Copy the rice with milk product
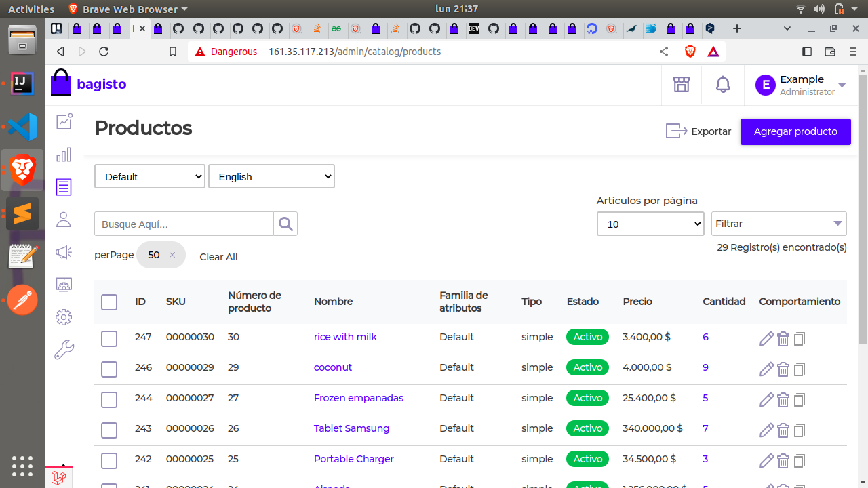The width and height of the screenshot is (868, 488). click(x=800, y=338)
